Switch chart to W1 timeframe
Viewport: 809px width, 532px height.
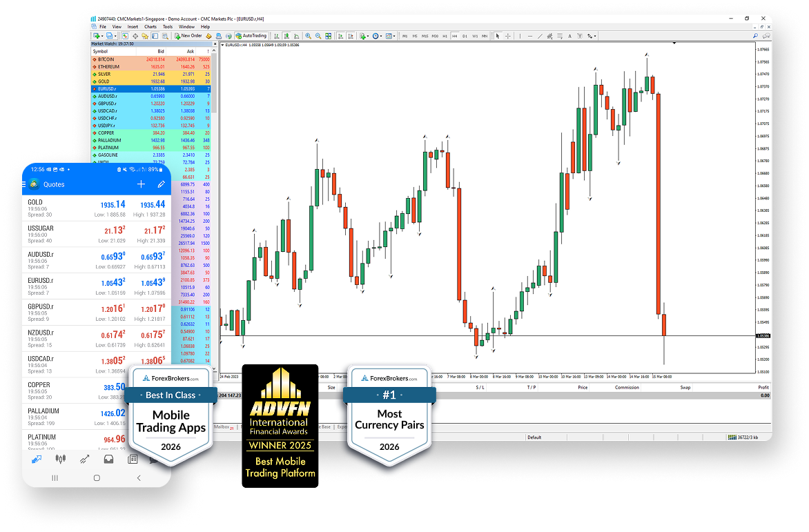(x=475, y=36)
